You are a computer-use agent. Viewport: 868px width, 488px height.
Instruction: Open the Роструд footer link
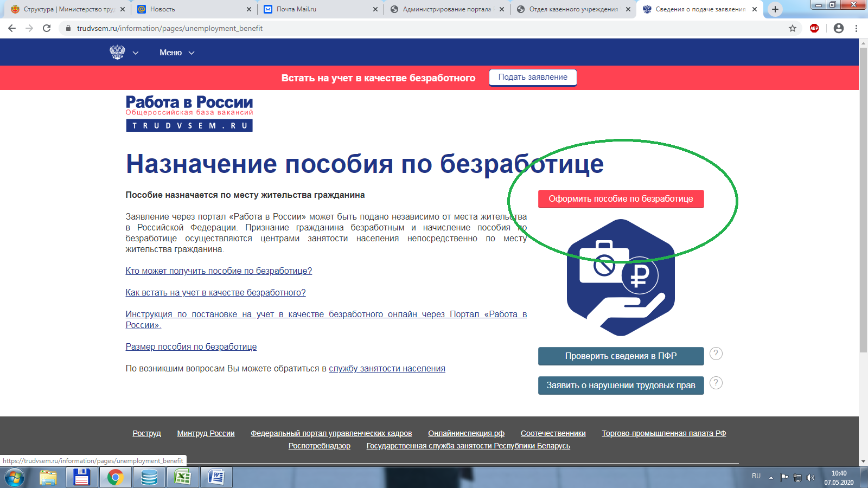[146, 433]
